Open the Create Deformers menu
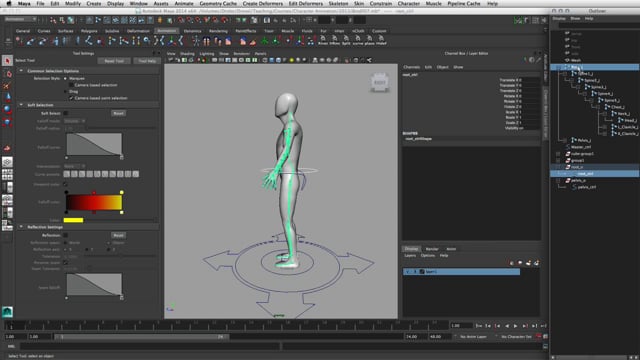The width and height of the screenshot is (640, 360). [x=262, y=3]
